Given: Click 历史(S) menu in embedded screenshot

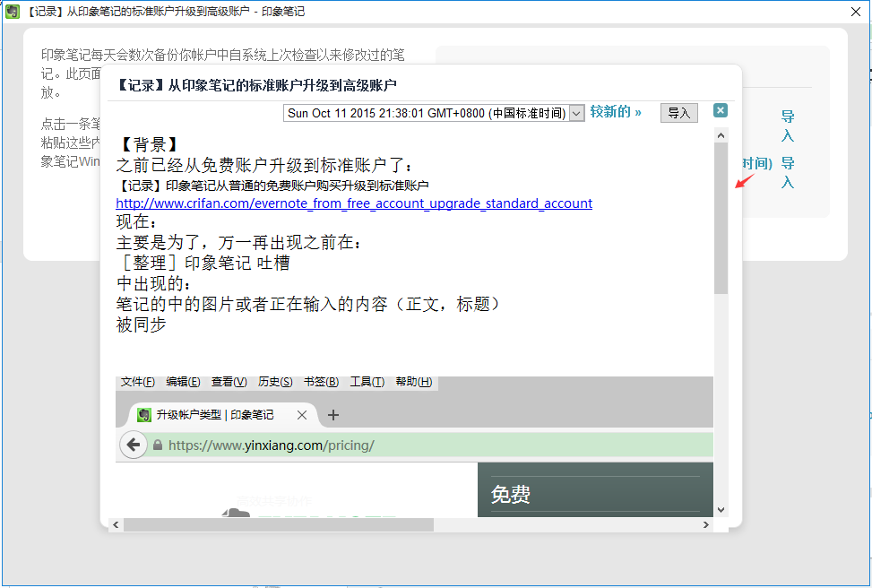Looking at the screenshot, I should 275,382.
